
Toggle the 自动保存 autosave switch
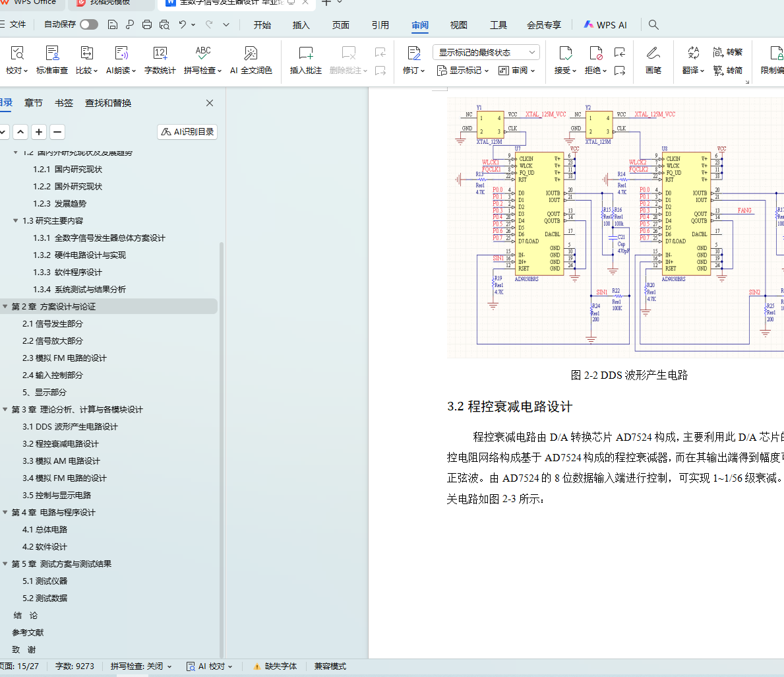coord(89,24)
